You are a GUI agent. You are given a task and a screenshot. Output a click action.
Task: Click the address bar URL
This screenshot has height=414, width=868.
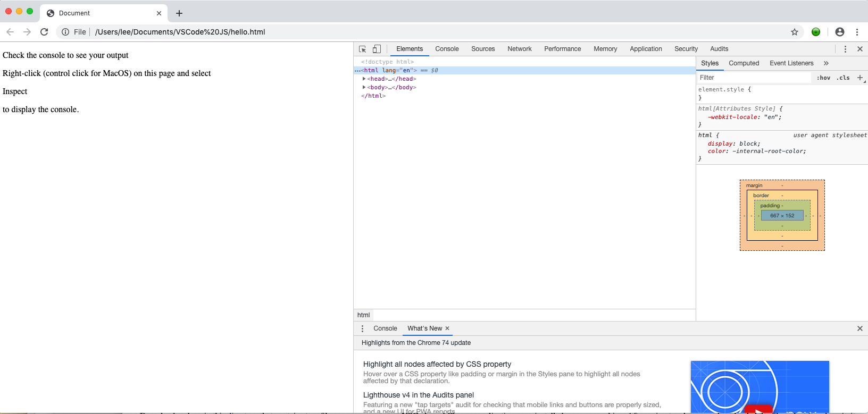coord(180,32)
